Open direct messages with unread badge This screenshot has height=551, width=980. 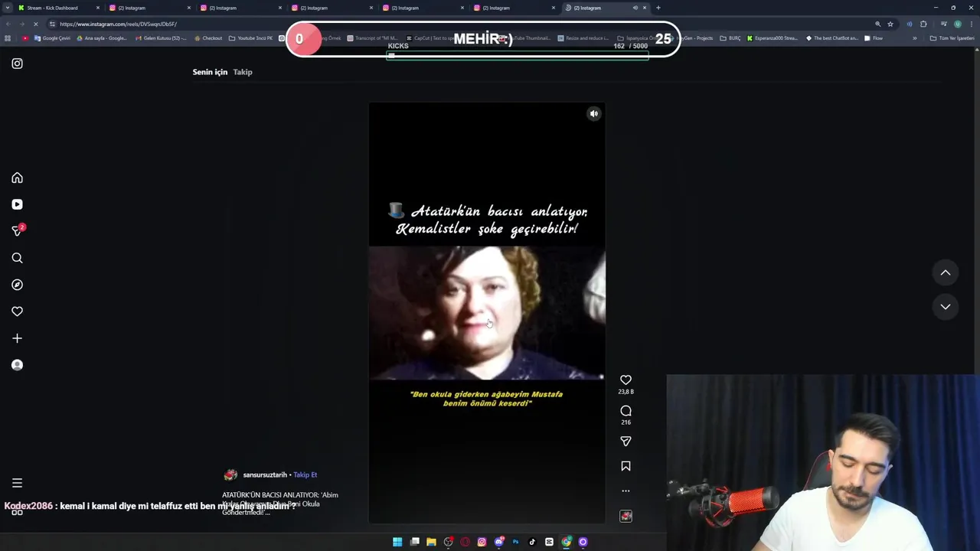click(x=17, y=230)
